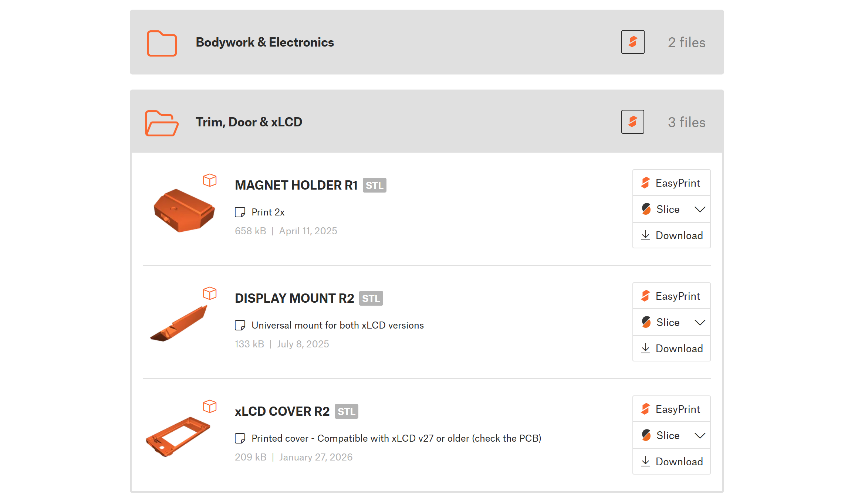The height and width of the screenshot is (503, 868).
Task: EasyPrint the DISPLAY MOUNT R2 model
Action: [672, 296]
